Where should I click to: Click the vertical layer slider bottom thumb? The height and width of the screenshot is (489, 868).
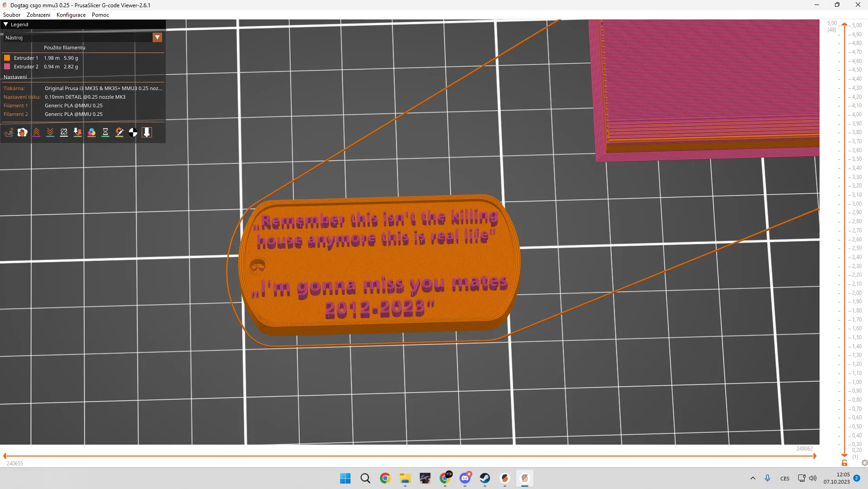pyautogui.click(x=844, y=455)
